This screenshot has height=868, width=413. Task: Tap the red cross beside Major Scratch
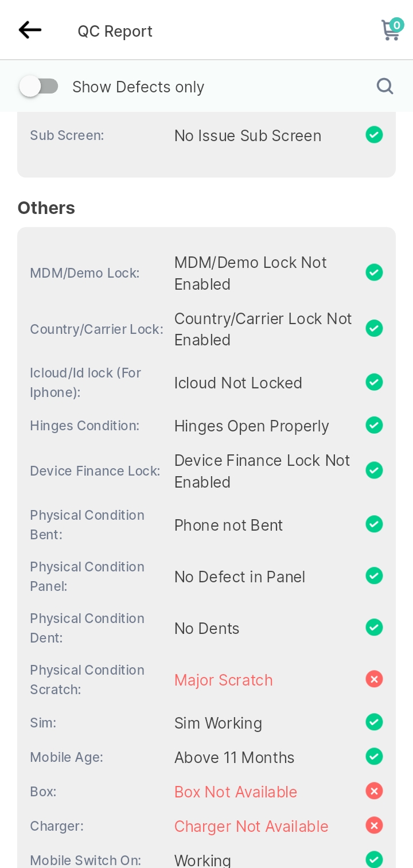(x=374, y=679)
